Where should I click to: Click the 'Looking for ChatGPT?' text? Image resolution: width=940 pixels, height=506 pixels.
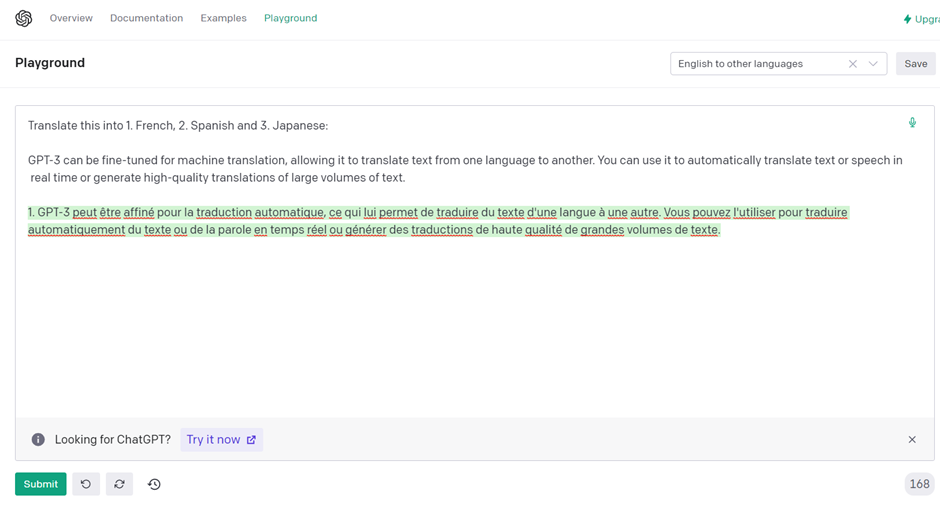[x=113, y=439]
